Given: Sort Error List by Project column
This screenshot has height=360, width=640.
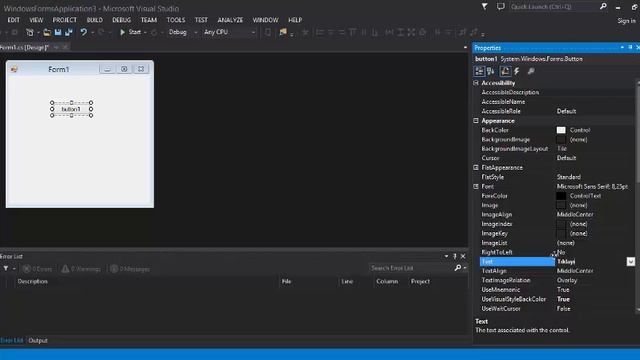Looking at the screenshot, I should click(x=420, y=282).
